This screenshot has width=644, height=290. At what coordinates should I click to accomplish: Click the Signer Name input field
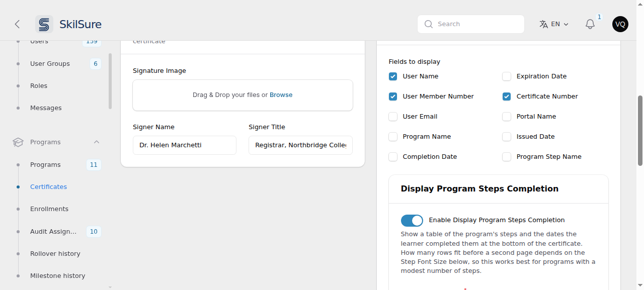(x=185, y=145)
